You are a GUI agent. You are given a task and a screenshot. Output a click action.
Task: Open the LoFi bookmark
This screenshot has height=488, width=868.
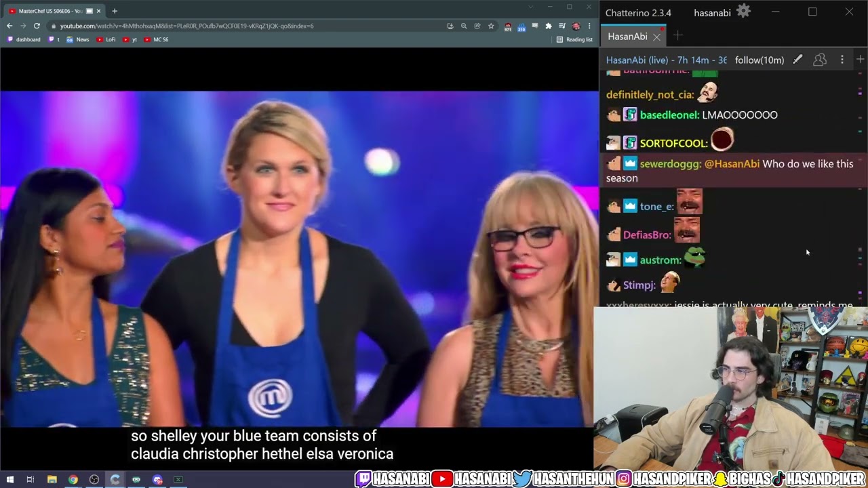pos(106,39)
